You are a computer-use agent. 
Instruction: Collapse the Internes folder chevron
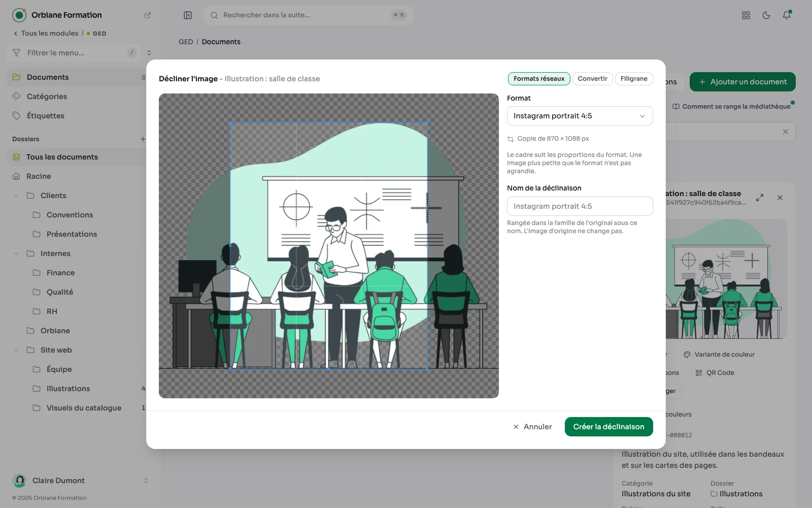[x=16, y=253]
